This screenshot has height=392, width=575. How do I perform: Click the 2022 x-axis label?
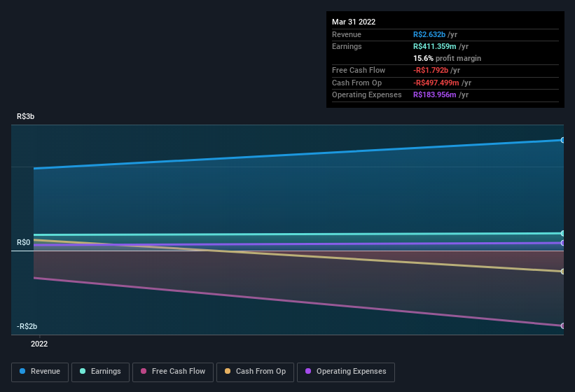(x=39, y=344)
